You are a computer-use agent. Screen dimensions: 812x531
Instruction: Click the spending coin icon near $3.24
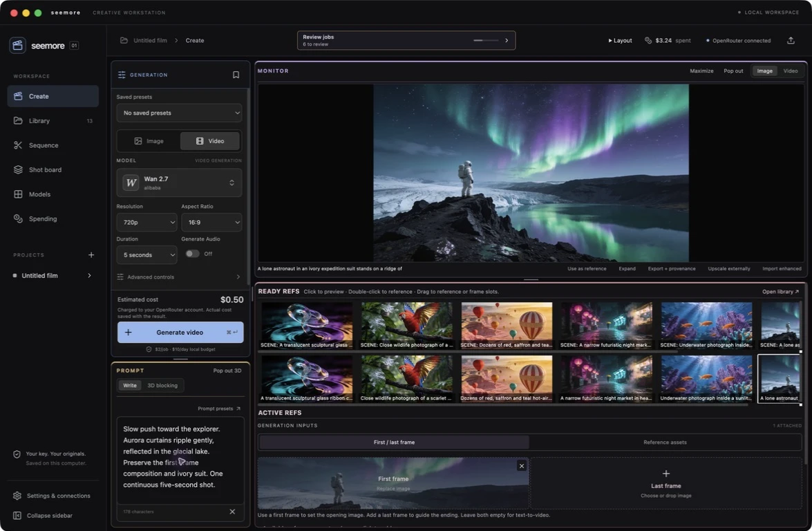pyautogui.click(x=648, y=40)
